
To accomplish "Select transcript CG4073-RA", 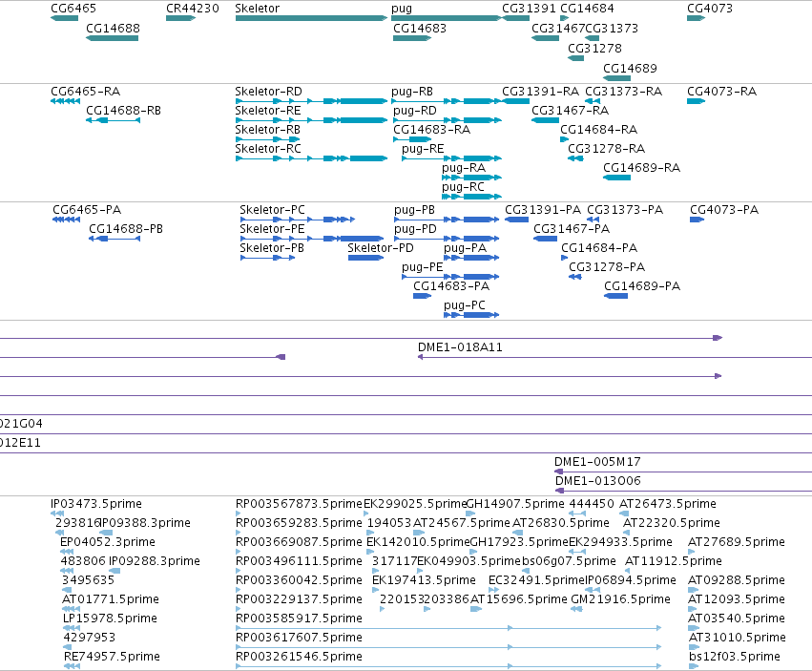I will (696, 101).
